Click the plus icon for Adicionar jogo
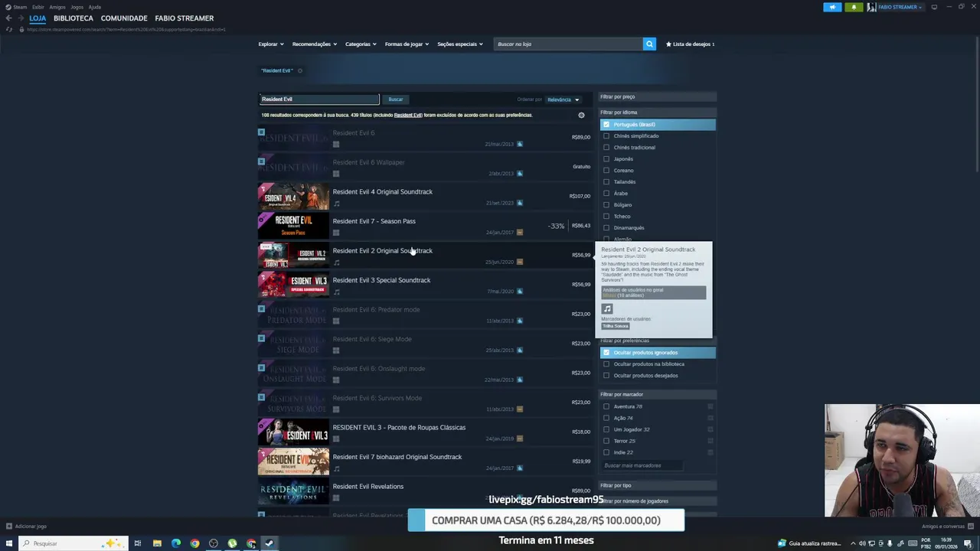Viewport: 980px width, 551px height. 8,527
